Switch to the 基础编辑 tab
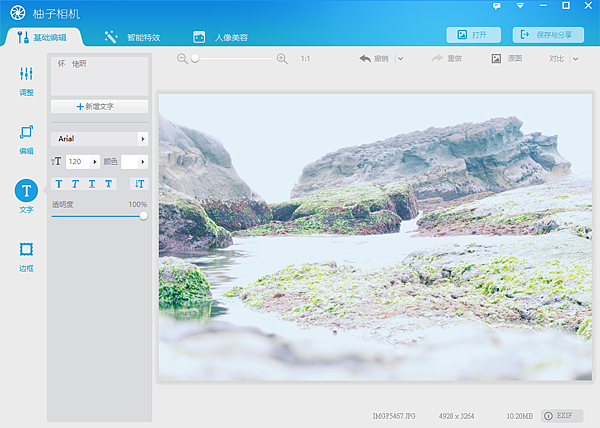Screen dimensions: 600x428 42,37
